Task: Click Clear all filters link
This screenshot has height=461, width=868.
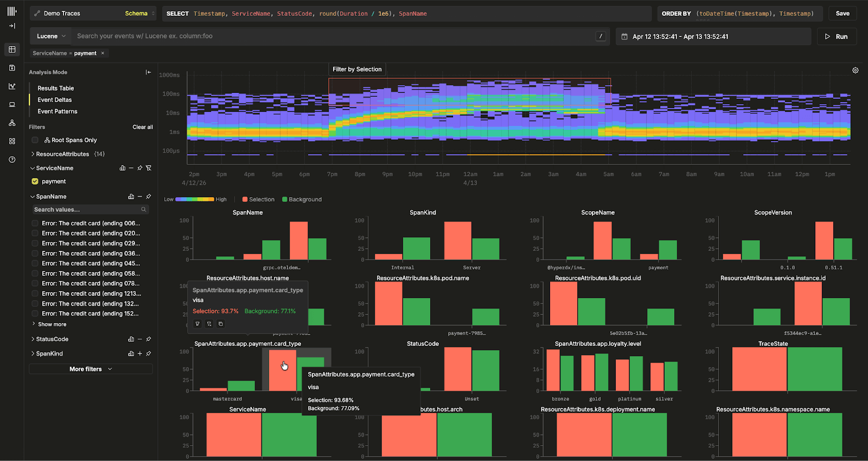Action: coord(143,127)
